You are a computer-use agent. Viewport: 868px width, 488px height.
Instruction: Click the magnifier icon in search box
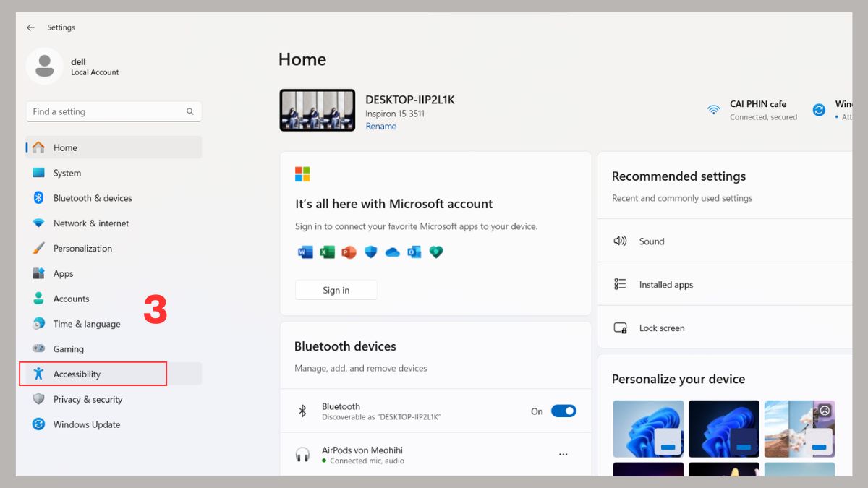[x=190, y=111]
